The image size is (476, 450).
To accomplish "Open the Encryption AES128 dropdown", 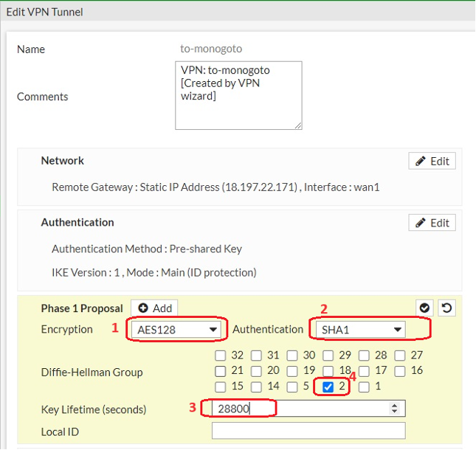I will point(176,329).
